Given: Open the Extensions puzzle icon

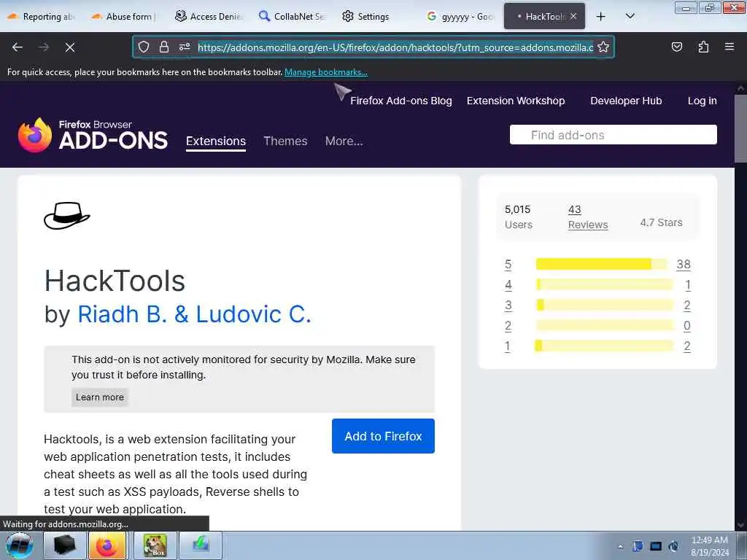Looking at the screenshot, I should pyautogui.click(x=703, y=47).
